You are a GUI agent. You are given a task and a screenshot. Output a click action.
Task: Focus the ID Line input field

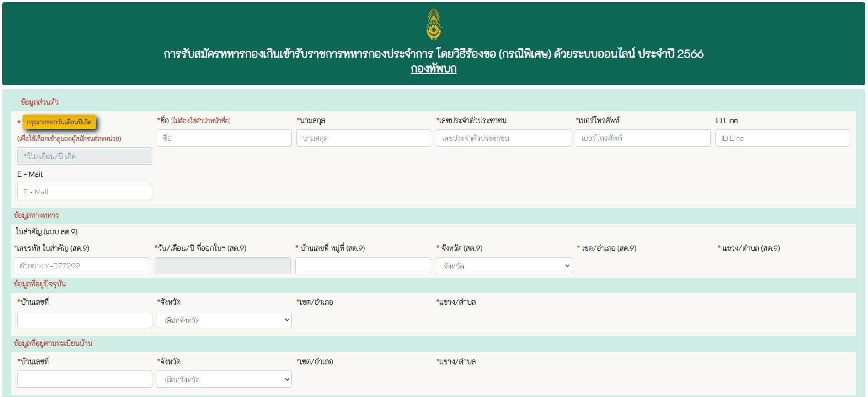point(782,138)
